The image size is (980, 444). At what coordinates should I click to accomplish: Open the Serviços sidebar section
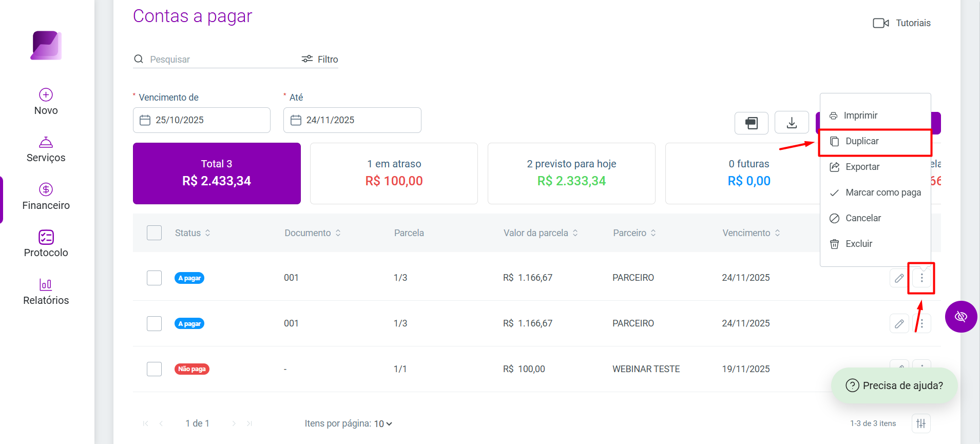pos(46,149)
